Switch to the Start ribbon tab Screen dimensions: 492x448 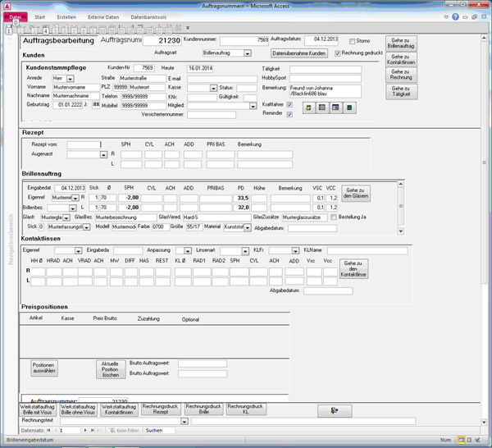pos(40,17)
